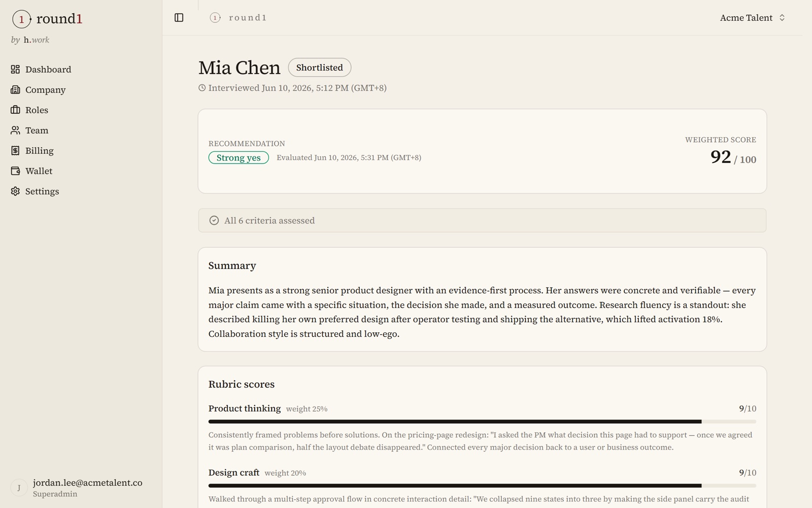The image size is (812, 508).
Task: Click the up-down chevron beside Acme Talent
Action: [x=782, y=18]
